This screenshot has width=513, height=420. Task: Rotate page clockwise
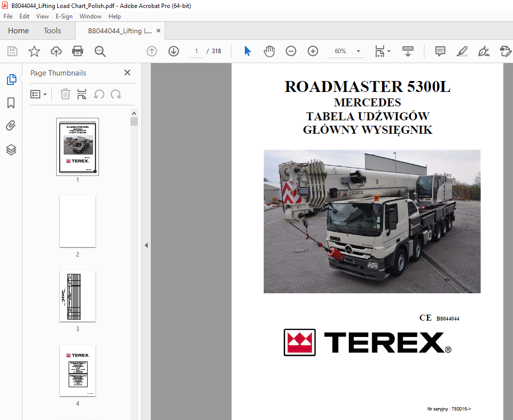(116, 94)
